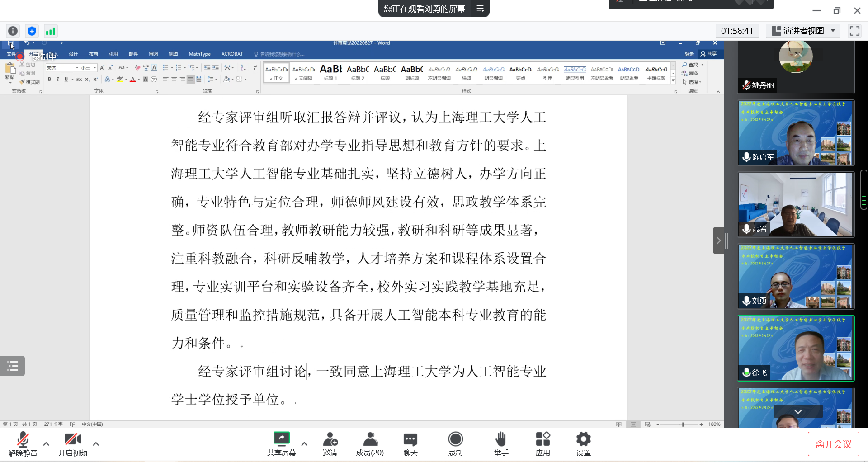Image resolution: width=868 pixels, height=462 pixels.
Task: Start sharing screen with 共享屏幕
Action: [281, 443]
